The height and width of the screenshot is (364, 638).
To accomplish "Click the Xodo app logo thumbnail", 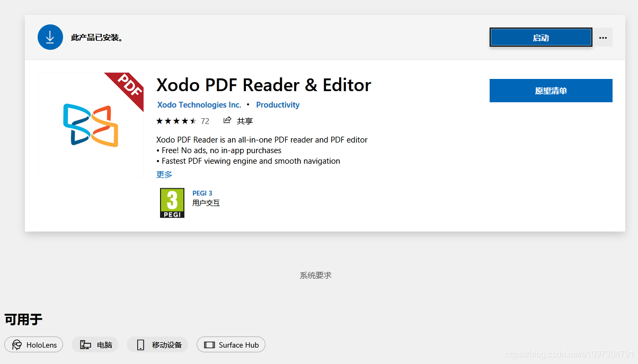I will click(x=91, y=126).
